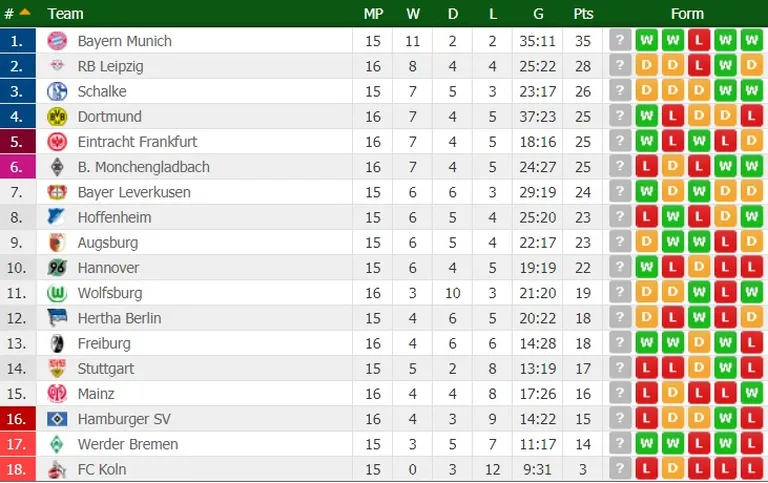Click the Hamburger SV diamond badge
Screen dimensions: 768x483
coord(57,419)
